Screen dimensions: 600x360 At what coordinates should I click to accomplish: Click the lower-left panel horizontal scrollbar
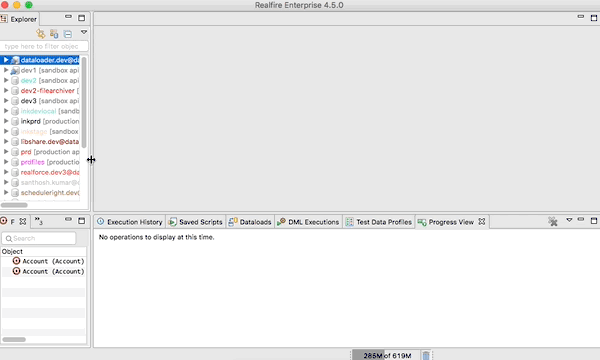pos(14,339)
